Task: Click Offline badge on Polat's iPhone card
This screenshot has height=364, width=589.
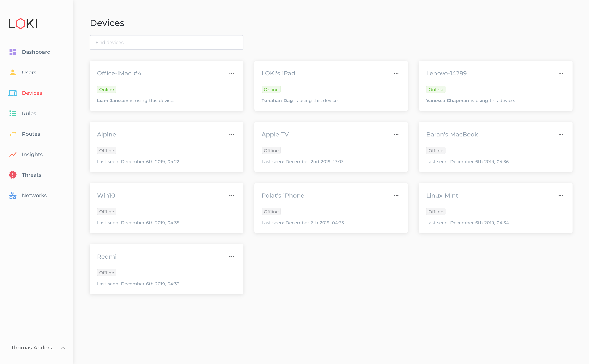Action: click(271, 212)
